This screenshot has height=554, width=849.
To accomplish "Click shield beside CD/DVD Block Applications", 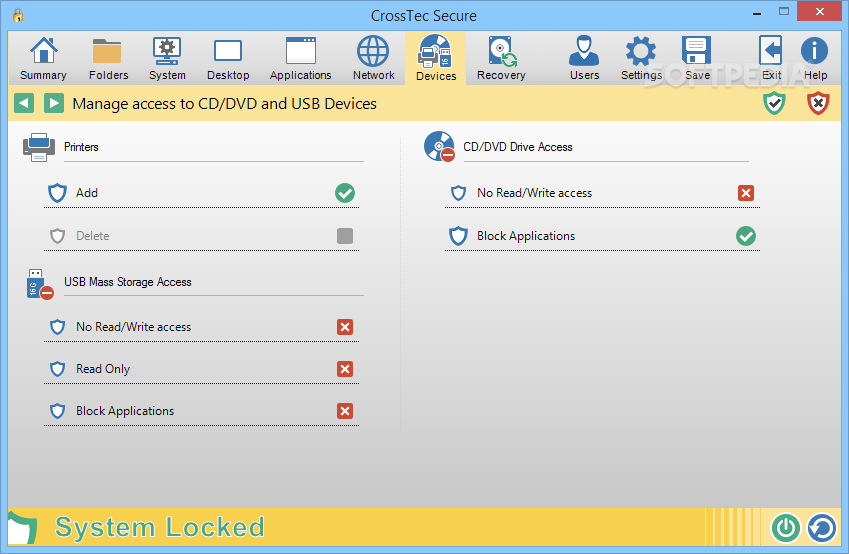I will point(459,236).
